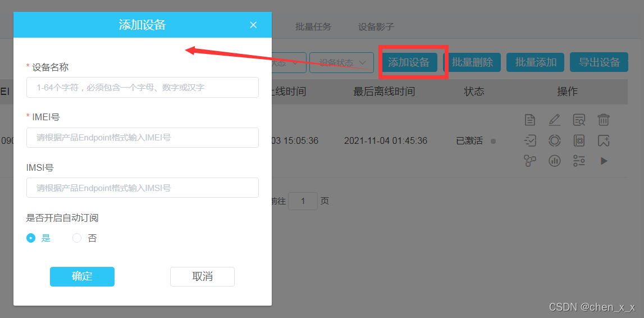644x318 pixels.
Task: Open the notebook-with-lens icon in the device row
Action: click(x=579, y=140)
